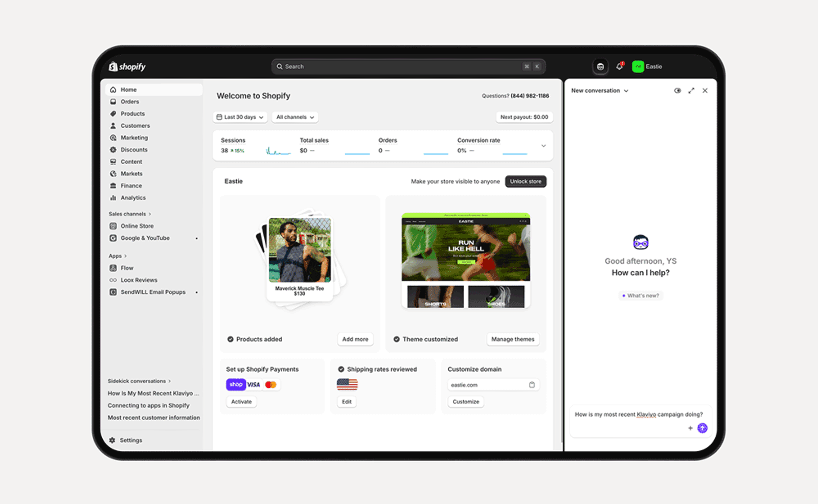Click Next payout: $0.00 button
The width and height of the screenshot is (818, 504).
(x=524, y=117)
